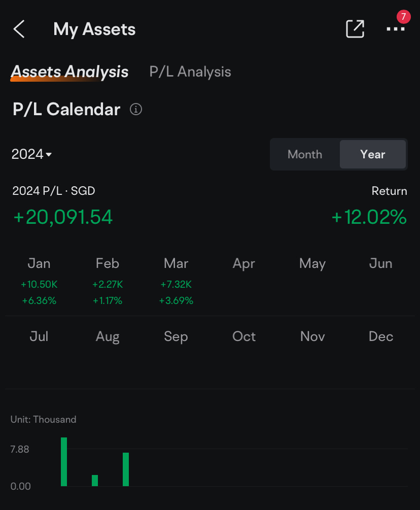Tap the January bar in chart
Viewport: 420px width, 510px height.
click(x=64, y=462)
